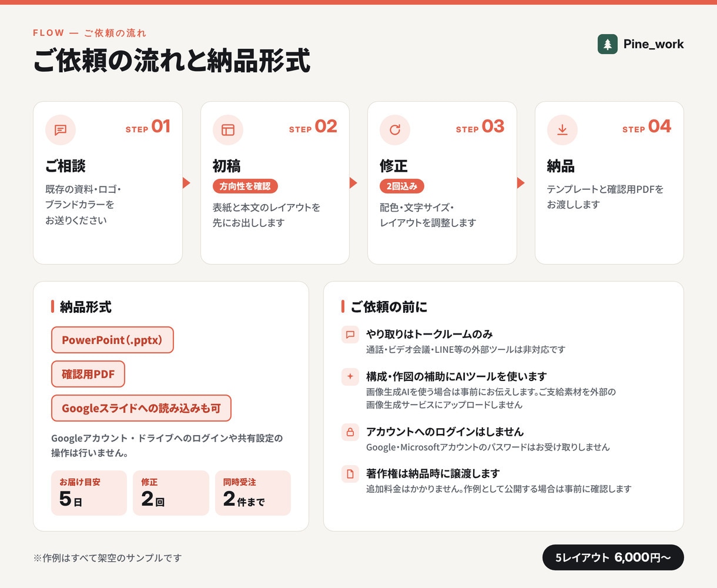Click the 著作権は納品時に譲渡します heading

coord(433,474)
